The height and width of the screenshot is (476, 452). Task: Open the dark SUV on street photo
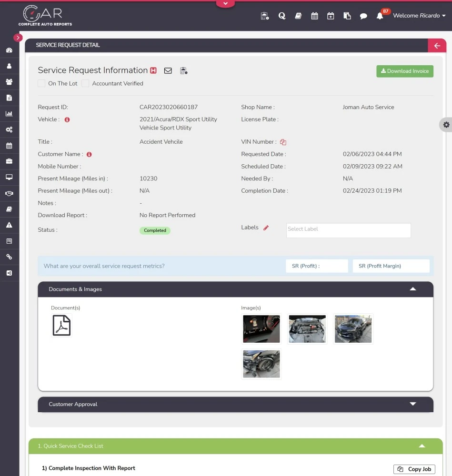point(353,329)
